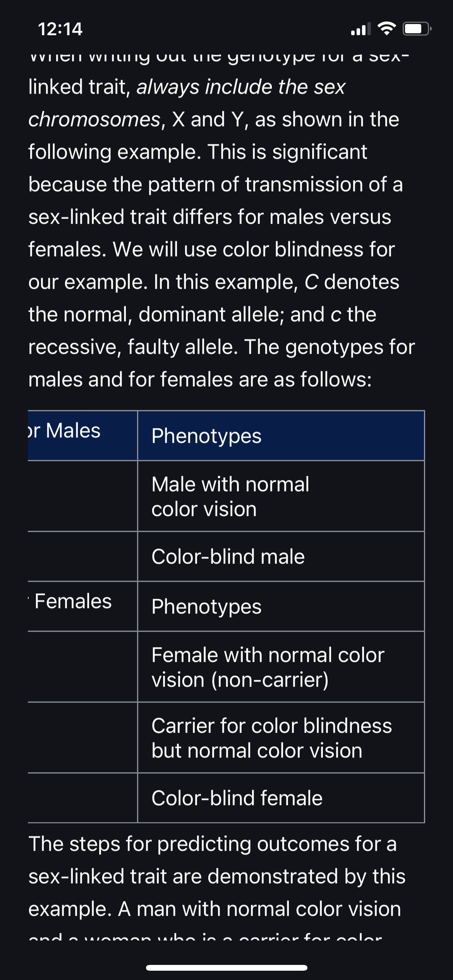453x980 pixels.
Task: Tap the 12:14 clock in status bar
Action: click(x=60, y=29)
